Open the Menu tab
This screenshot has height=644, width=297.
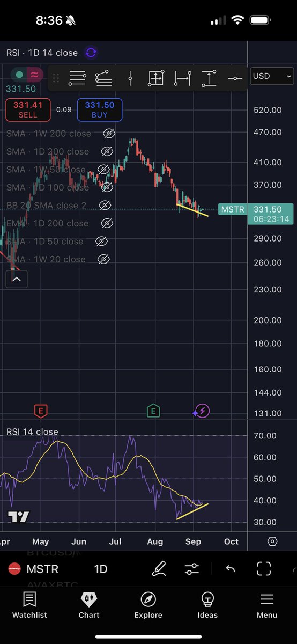[x=267, y=605]
